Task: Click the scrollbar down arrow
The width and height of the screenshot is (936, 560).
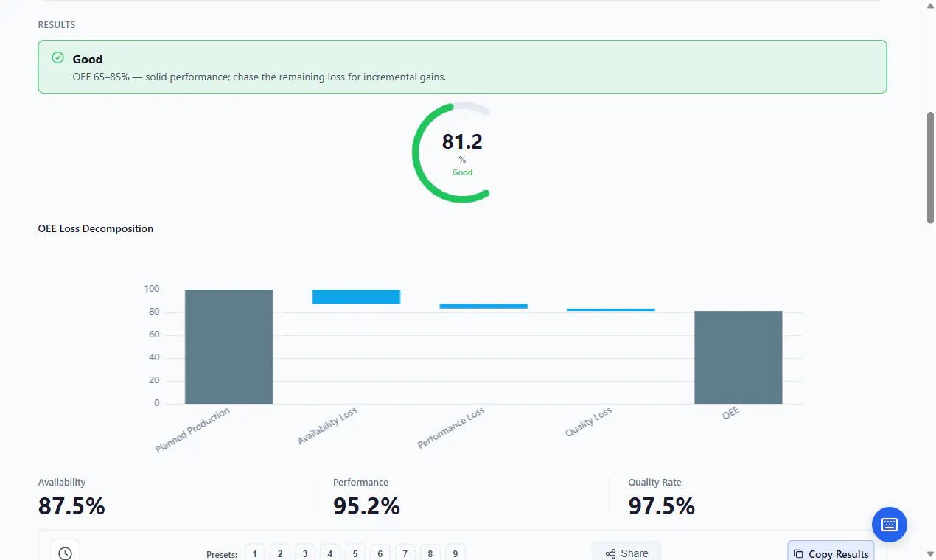Action: [x=930, y=553]
